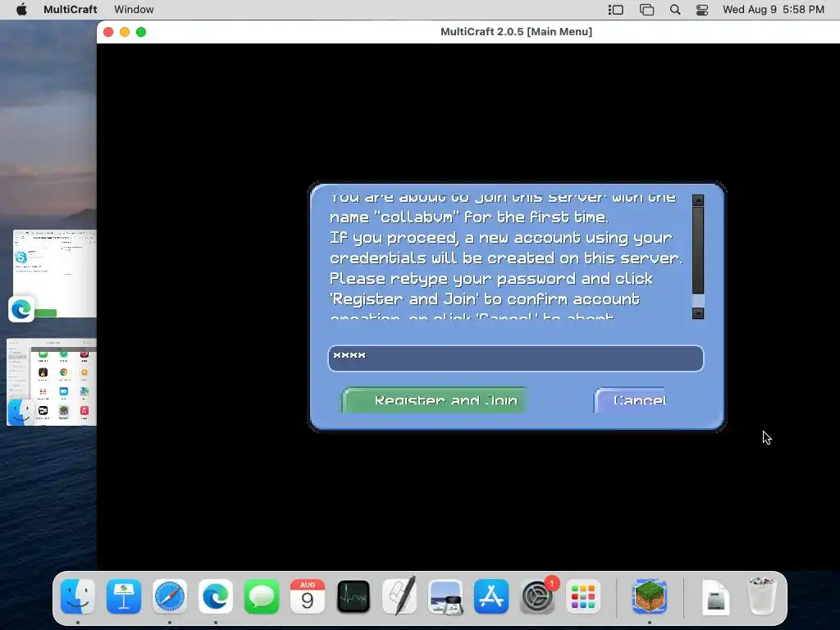Open System Preferences from the Dock
Screen dimensions: 840x630
coord(537,596)
